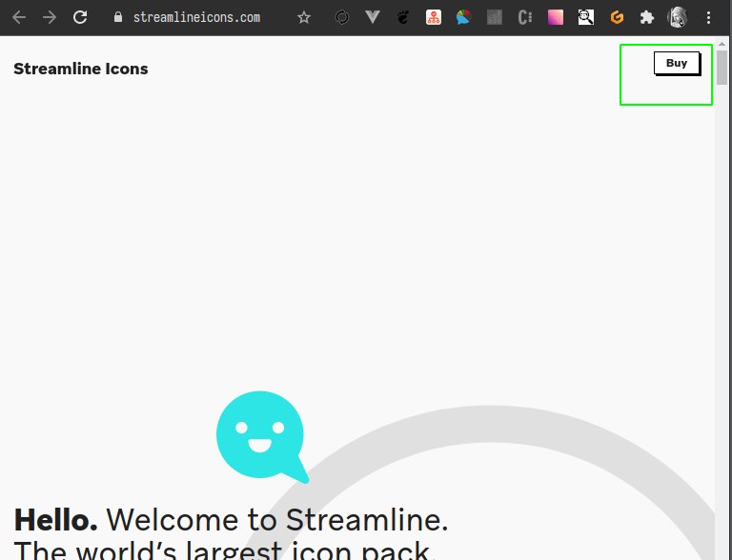Click the Buy button
This screenshot has height=560, width=732.
(x=677, y=63)
